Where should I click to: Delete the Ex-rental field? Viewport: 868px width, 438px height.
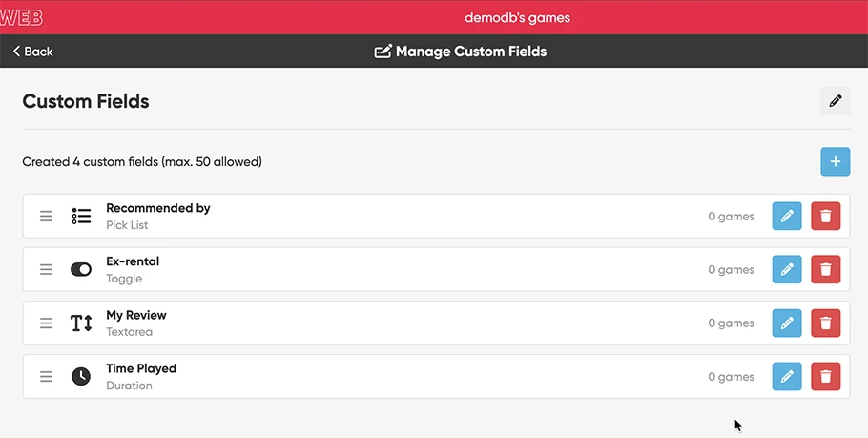[x=826, y=270]
